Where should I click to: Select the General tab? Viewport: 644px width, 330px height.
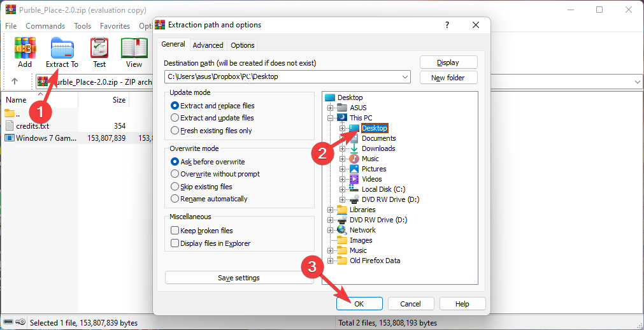[x=173, y=44]
